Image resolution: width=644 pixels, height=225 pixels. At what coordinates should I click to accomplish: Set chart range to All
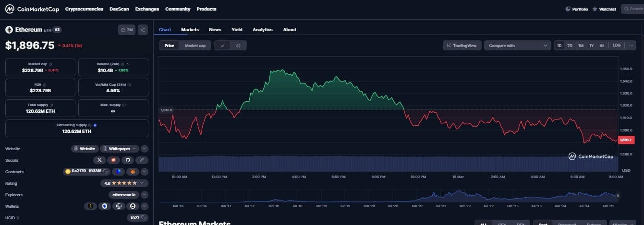click(602, 46)
